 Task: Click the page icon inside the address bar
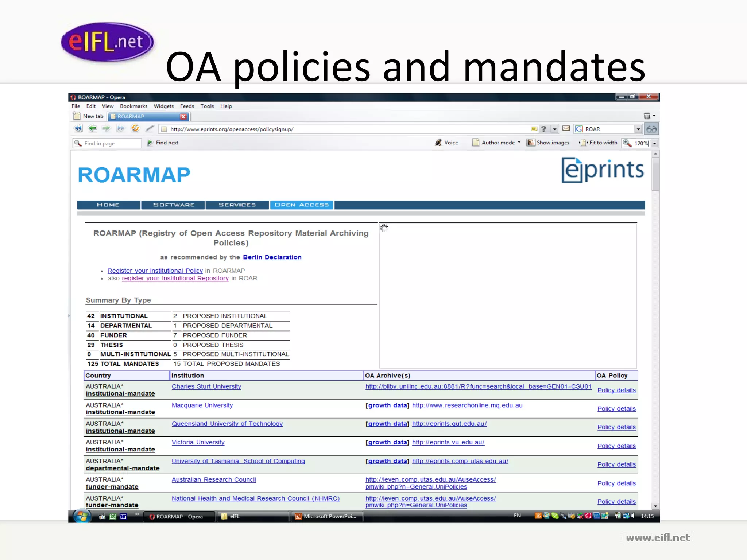tap(164, 129)
